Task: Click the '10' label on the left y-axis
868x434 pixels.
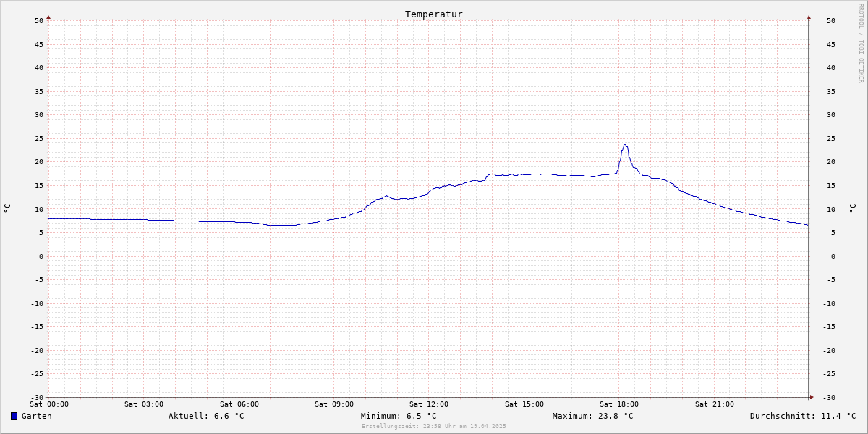Action: (x=39, y=210)
